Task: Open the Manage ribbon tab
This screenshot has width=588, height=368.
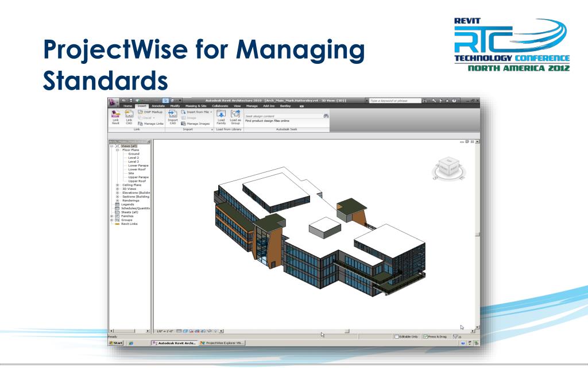Action: click(x=252, y=106)
